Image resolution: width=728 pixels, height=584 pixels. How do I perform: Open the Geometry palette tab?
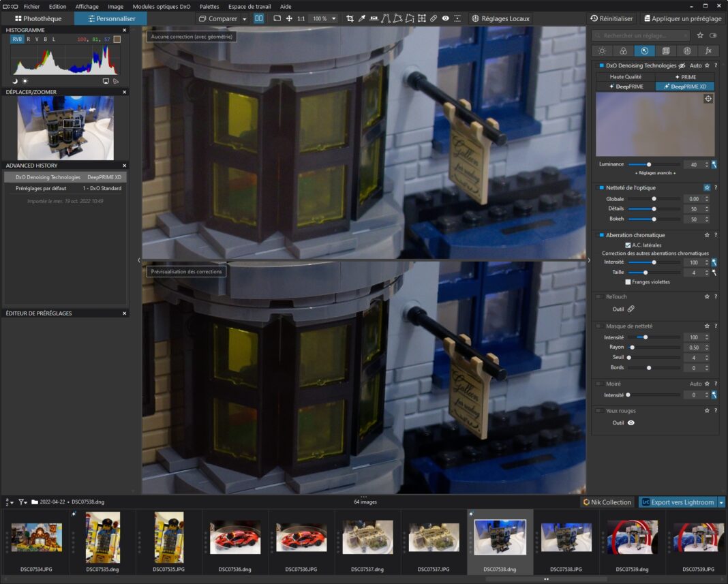(666, 50)
